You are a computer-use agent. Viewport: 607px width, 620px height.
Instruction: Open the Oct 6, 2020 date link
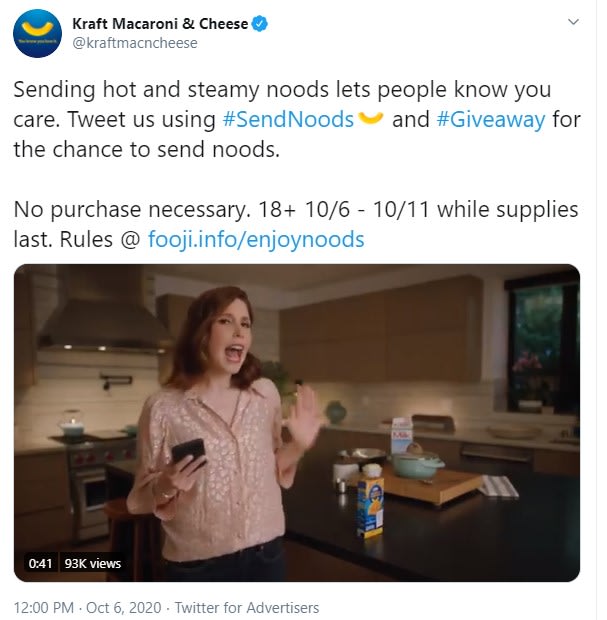[123, 607]
